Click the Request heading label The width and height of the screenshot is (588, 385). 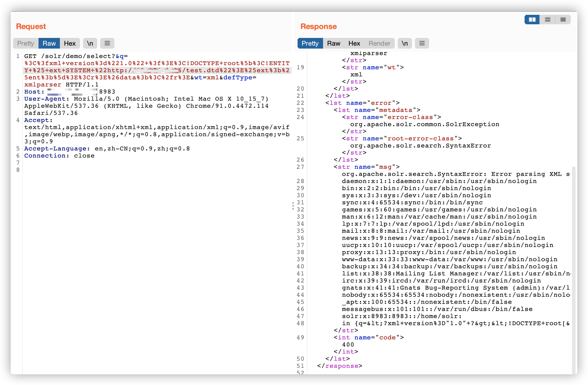click(31, 26)
